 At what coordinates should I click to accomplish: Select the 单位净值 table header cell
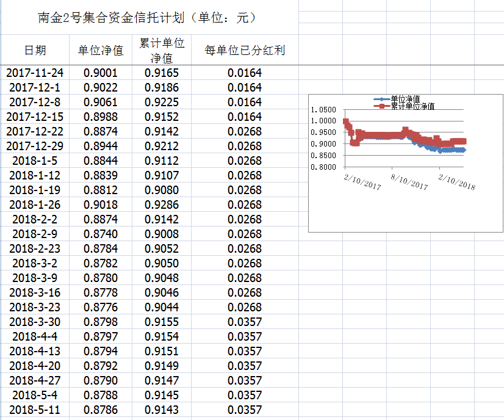(x=101, y=50)
